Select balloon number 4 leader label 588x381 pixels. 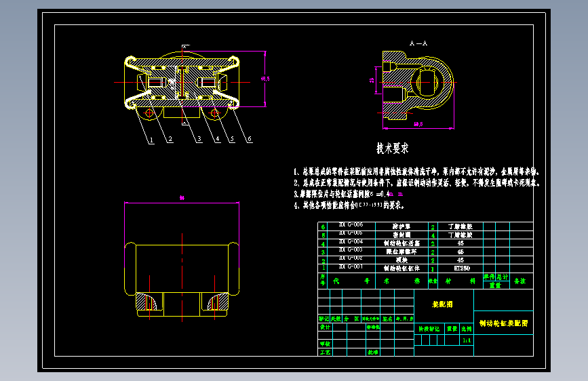pyautogui.click(x=218, y=139)
